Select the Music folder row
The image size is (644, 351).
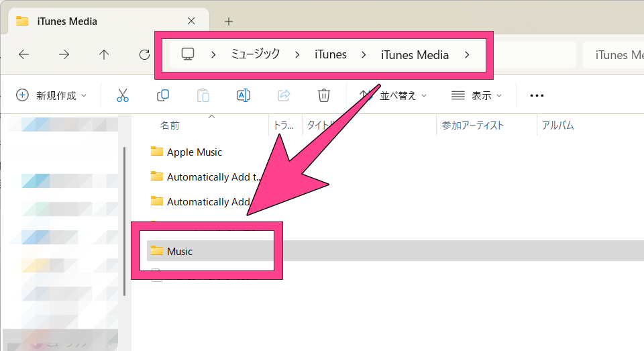[x=395, y=251]
